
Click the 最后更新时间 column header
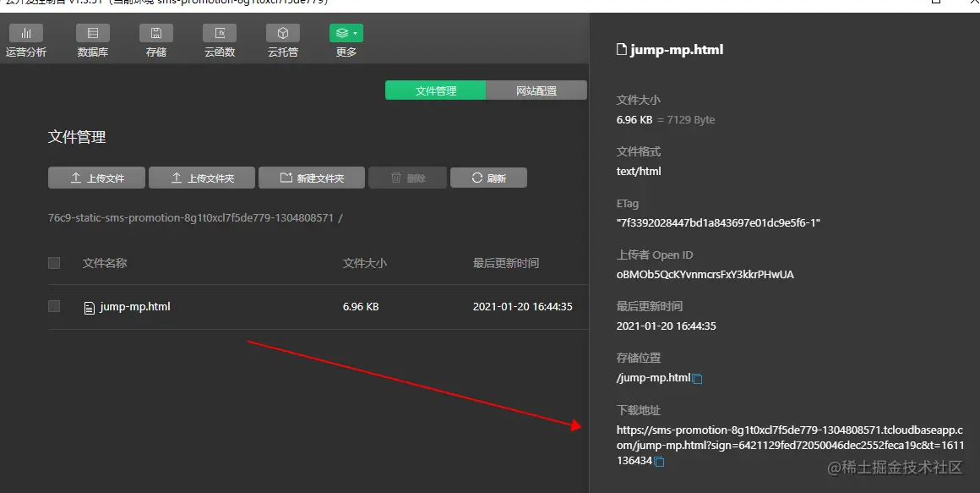[505, 263]
